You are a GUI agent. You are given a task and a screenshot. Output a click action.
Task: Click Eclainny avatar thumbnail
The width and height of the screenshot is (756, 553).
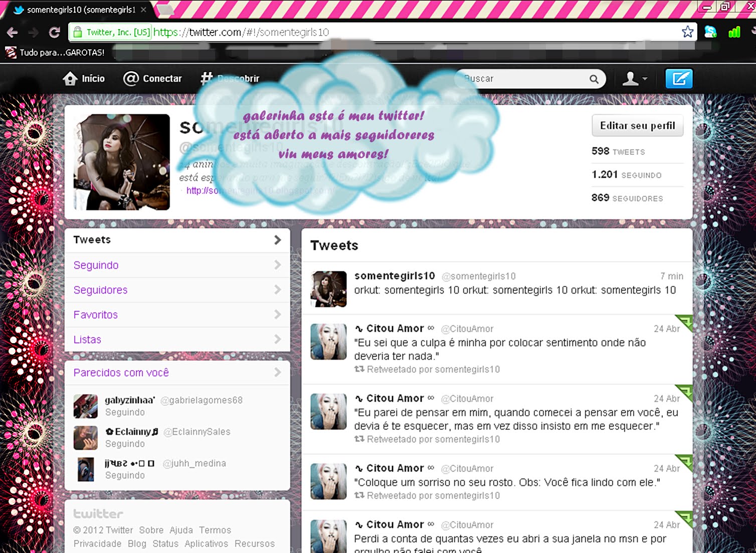pos(86,438)
